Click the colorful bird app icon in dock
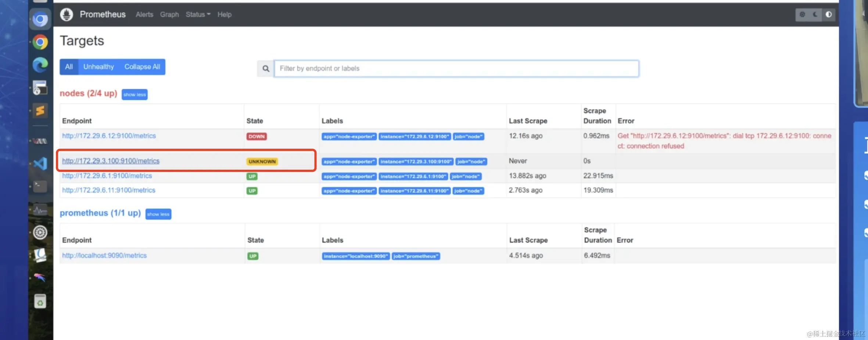Viewport: 868px width, 340px height. [x=40, y=278]
